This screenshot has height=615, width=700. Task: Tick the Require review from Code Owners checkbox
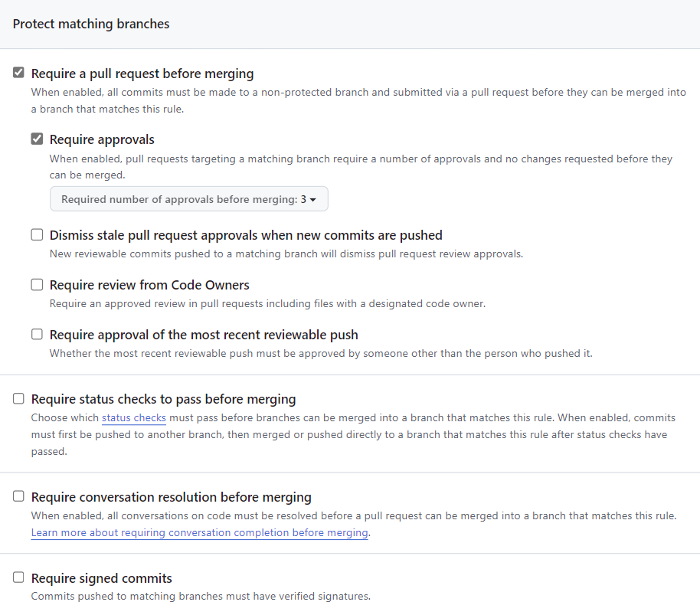coord(37,285)
